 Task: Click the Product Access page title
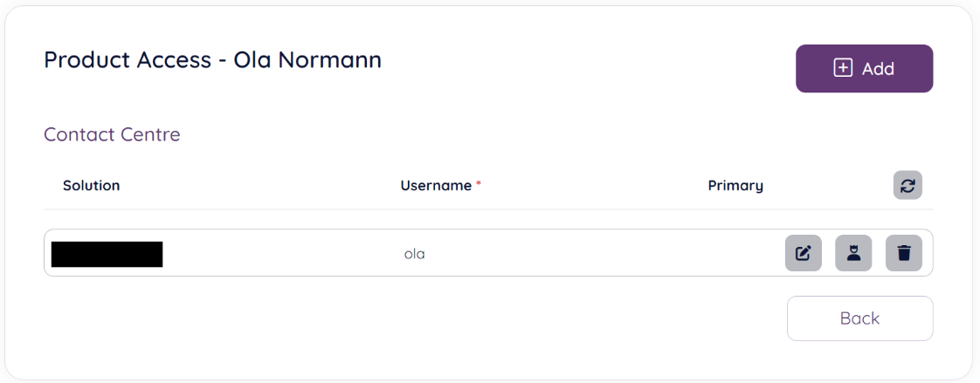coord(212,60)
